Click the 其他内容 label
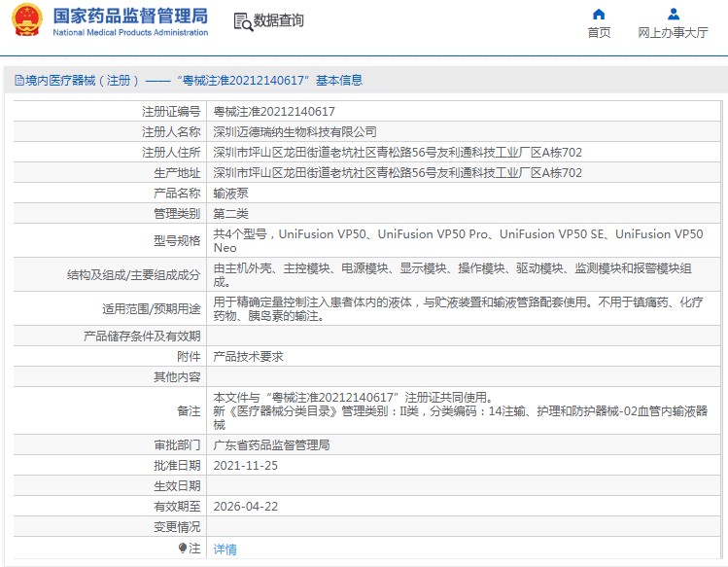 tap(177, 377)
